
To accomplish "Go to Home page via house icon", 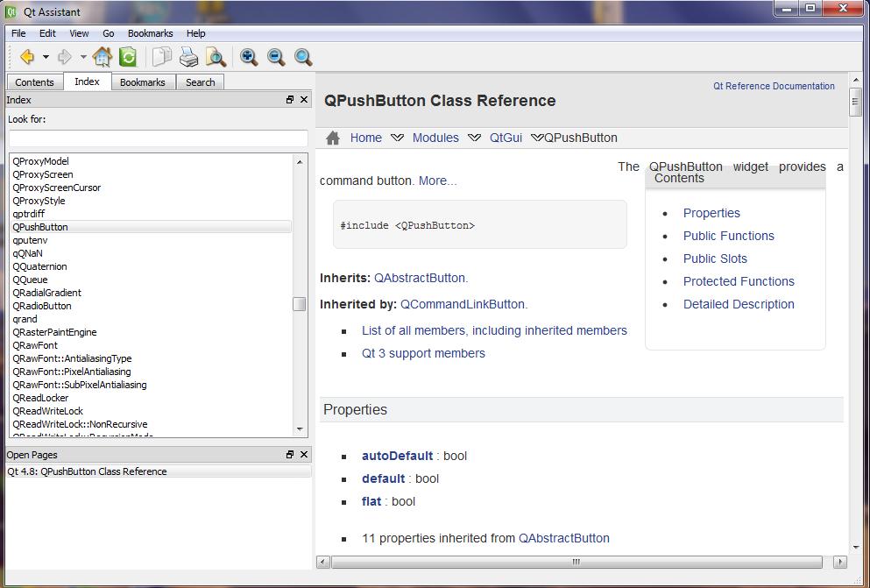I will click(x=103, y=57).
